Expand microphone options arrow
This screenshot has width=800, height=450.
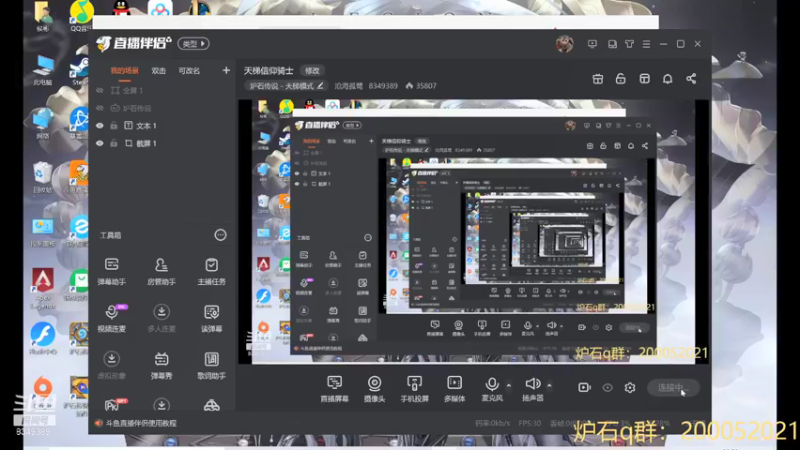[509, 385]
